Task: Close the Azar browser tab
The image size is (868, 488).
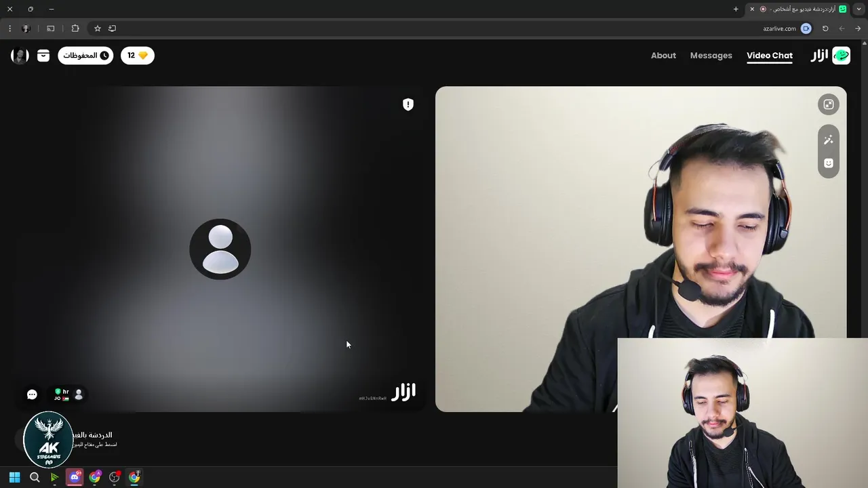Action: pyautogui.click(x=752, y=9)
